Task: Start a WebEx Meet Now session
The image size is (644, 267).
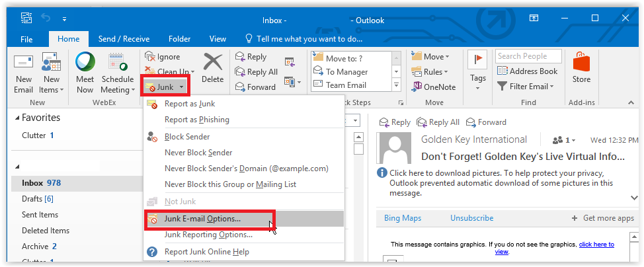Action: pos(85,73)
